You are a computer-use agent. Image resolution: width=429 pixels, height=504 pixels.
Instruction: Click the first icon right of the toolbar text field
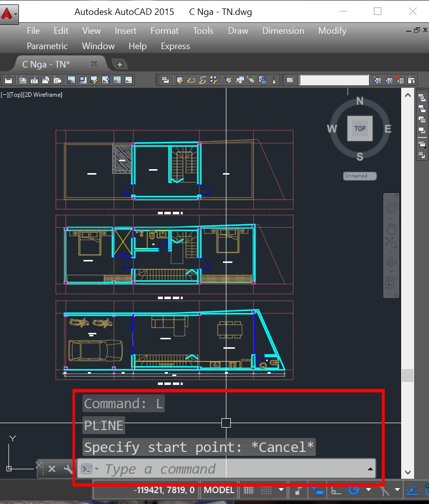click(377, 80)
